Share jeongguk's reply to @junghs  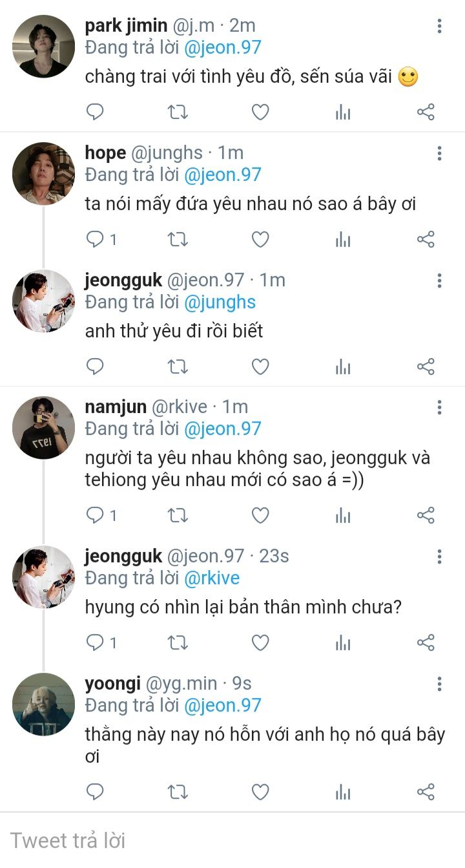(426, 367)
